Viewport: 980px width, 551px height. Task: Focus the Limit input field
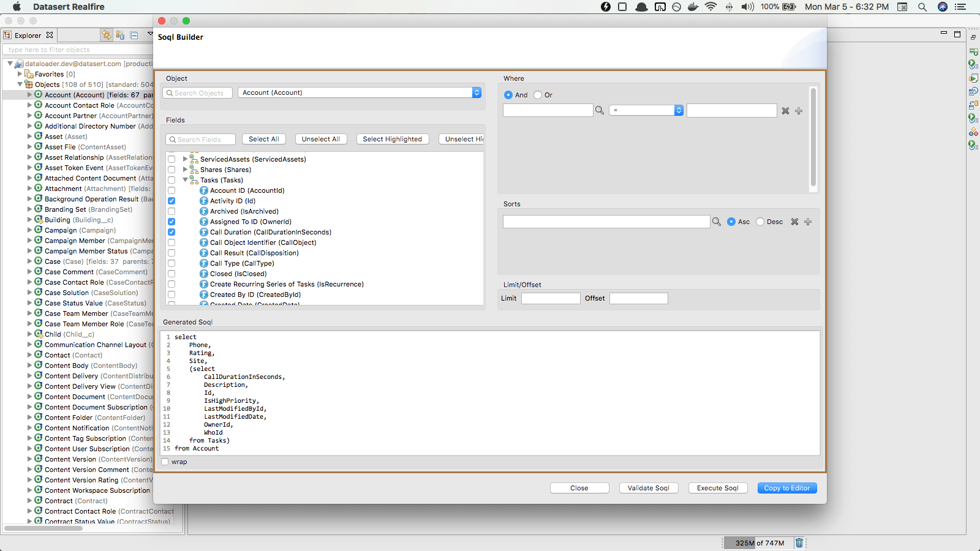[551, 298]
